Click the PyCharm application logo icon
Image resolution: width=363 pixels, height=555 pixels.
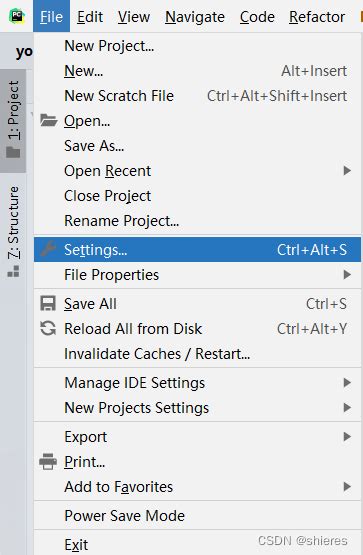pos(17,16)
